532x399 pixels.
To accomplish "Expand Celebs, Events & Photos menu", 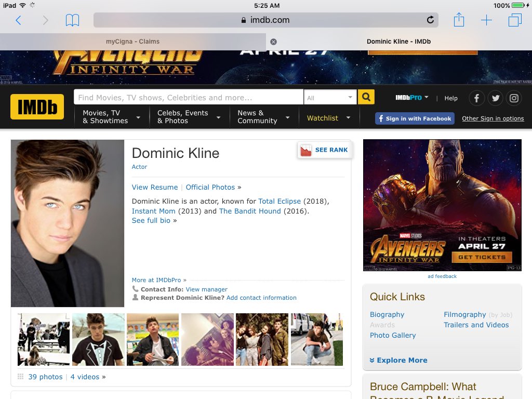I will pyautogui.click(x=189, y=117).
